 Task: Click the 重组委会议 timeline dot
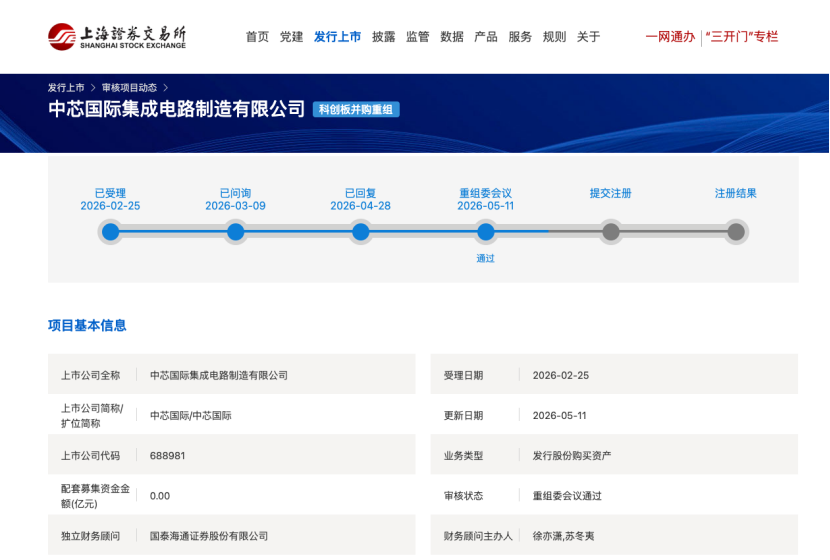(485, 232)
